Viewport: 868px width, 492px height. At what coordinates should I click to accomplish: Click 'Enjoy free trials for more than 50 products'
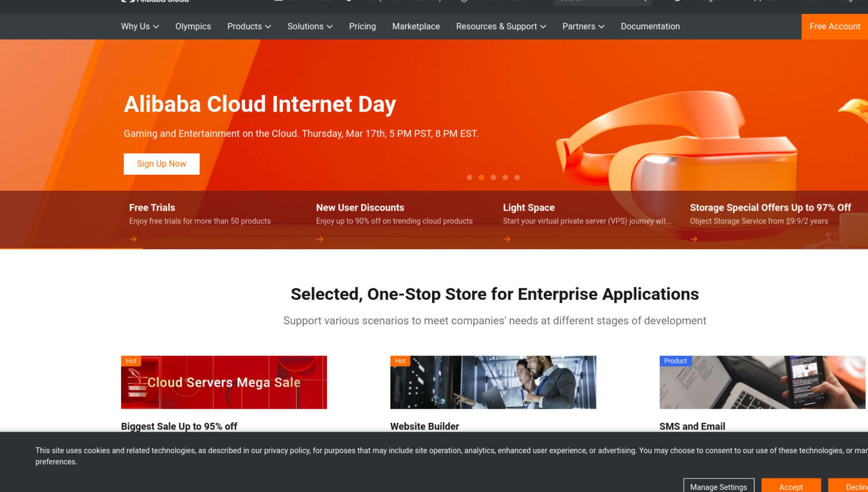point(199,221)
